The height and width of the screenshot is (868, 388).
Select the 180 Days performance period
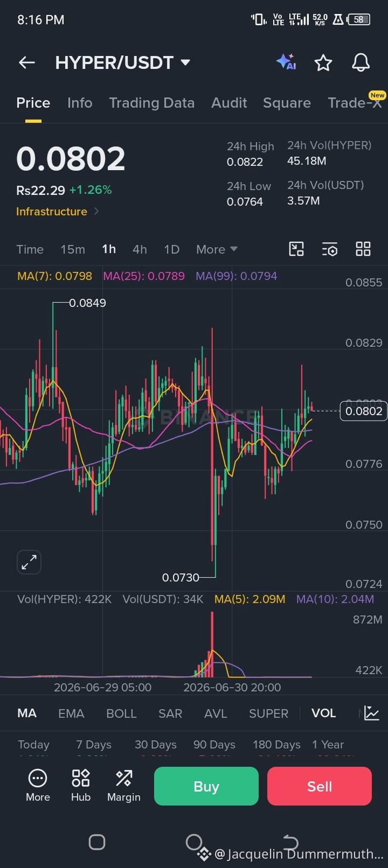pos(276,745)
